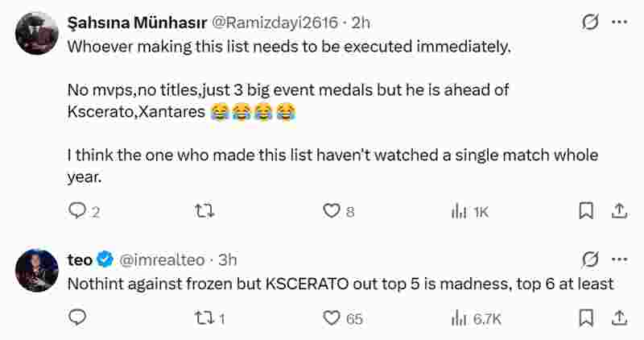View analytics showing 6.7K views
This screenshot has width=644, height=340.
[x=460, y=318]
